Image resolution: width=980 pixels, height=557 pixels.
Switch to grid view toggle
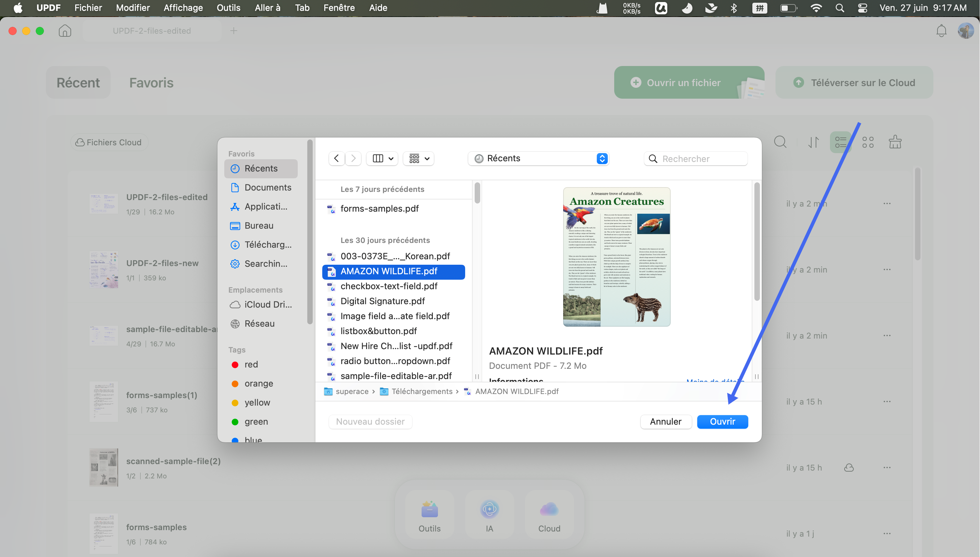point(868,142)
